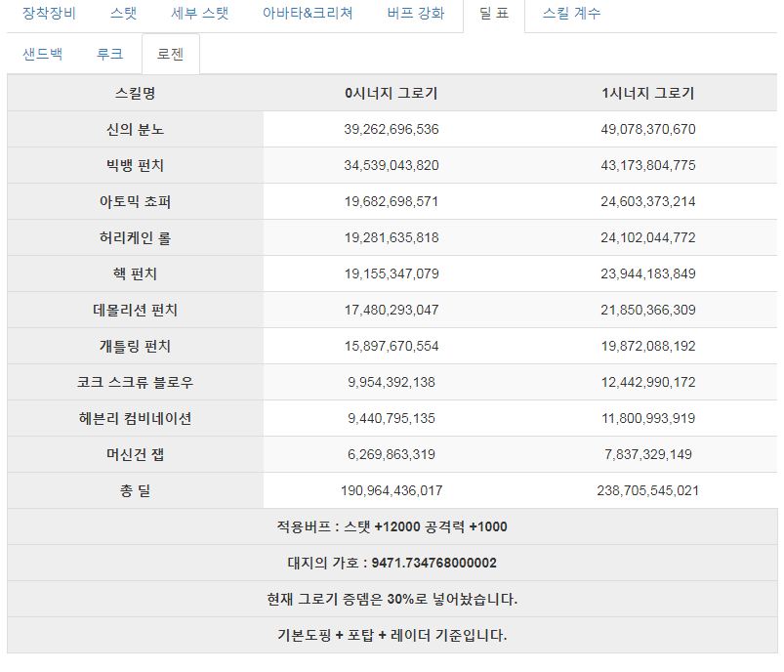Screen dimensions: 784x672
Task: Click the value 34,539,043,820
Action: click(x=391, y=165)
